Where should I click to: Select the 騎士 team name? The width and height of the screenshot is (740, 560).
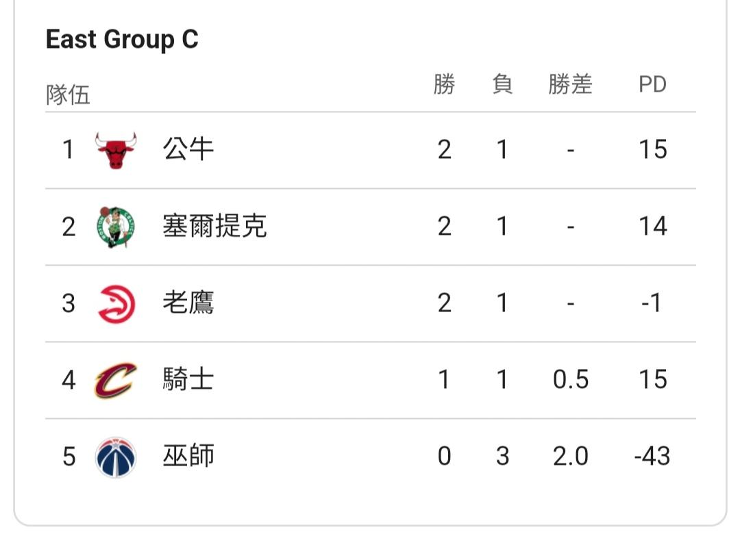pyautogui.click(x=188, y=379)
